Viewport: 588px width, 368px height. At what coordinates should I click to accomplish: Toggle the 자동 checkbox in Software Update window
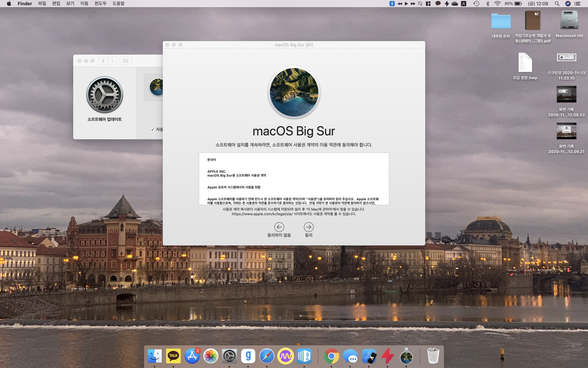click(x=153, y=129)
